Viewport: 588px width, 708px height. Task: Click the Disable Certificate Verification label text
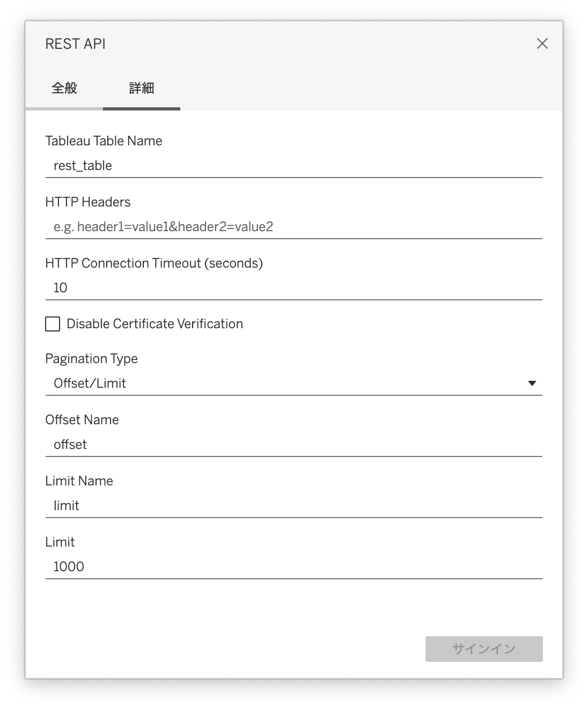(155, 324)
